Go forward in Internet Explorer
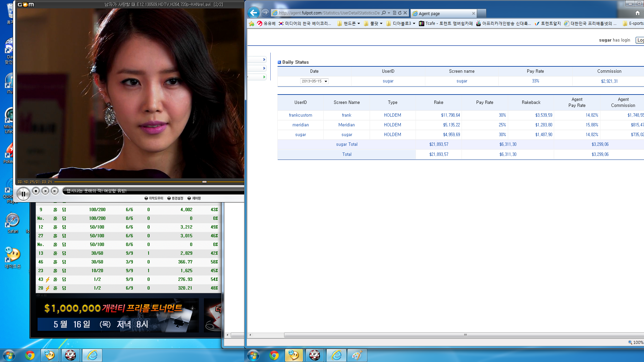This screenshot has height=362, width=644. pyautogui.click(x=265, y=13)
